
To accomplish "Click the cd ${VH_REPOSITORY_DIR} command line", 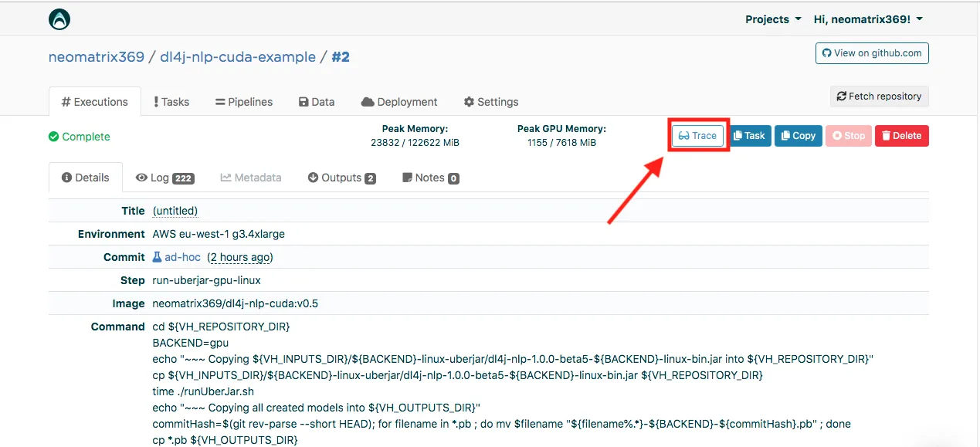I will tap(222, 327).
